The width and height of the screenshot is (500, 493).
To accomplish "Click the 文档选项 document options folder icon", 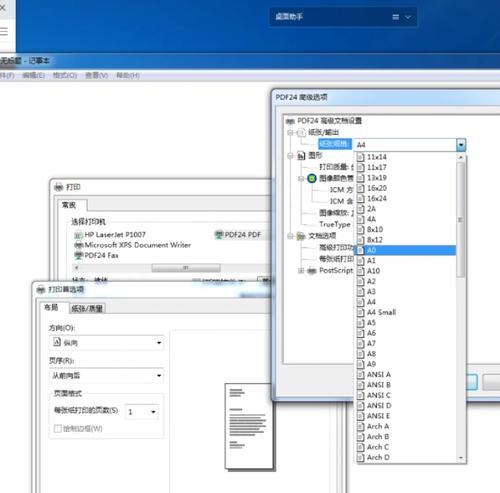I will [301, 236].
